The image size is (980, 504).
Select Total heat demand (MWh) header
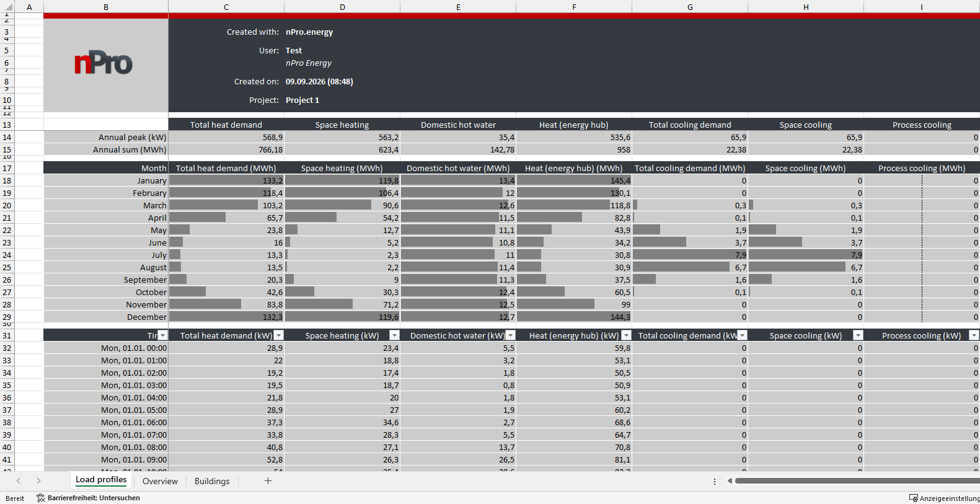tap(226, 168)
